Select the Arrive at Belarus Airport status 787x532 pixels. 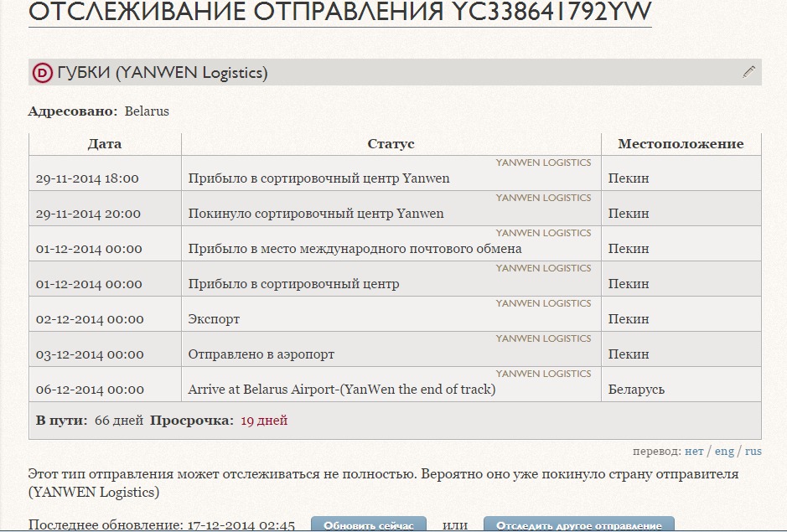pos(341,390)
